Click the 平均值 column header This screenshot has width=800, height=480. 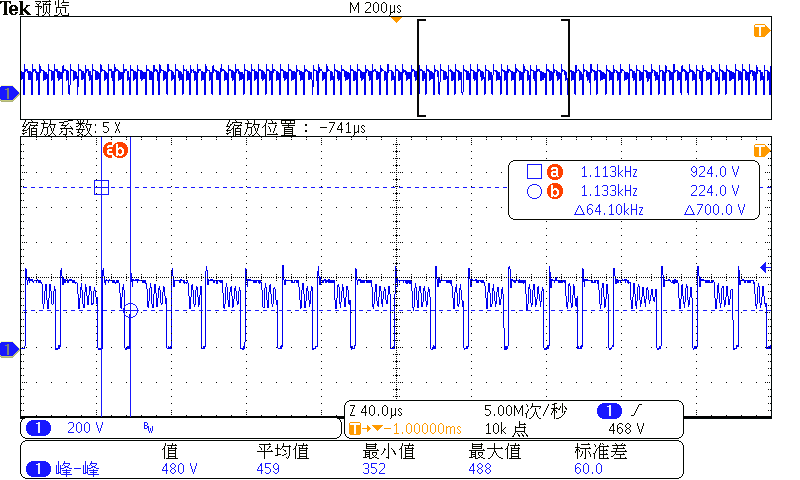283,451
